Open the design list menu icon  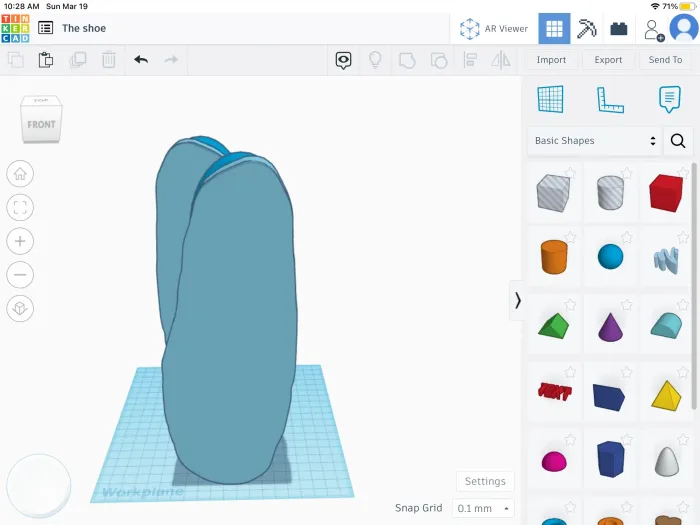click(x=46, y=28)
